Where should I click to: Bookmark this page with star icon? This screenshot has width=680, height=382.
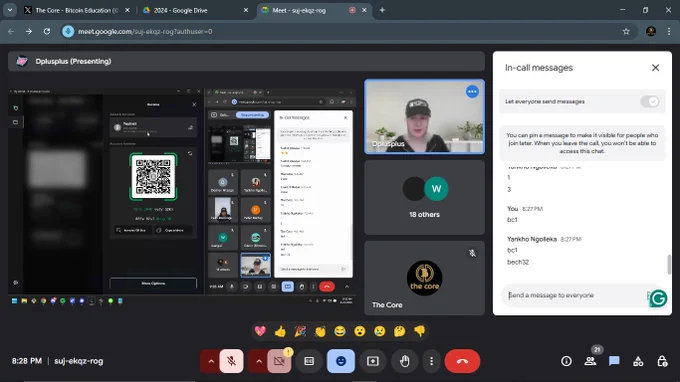tap(626, 31)
